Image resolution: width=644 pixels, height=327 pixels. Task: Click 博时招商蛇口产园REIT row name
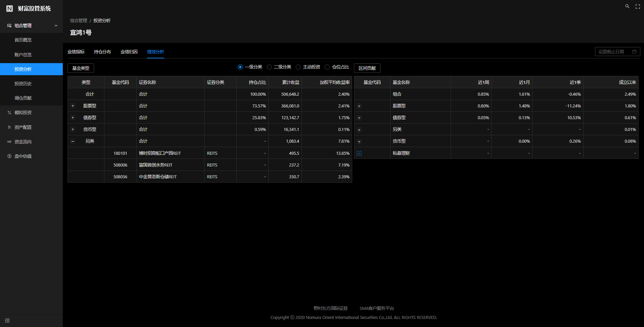coord(160,153)
